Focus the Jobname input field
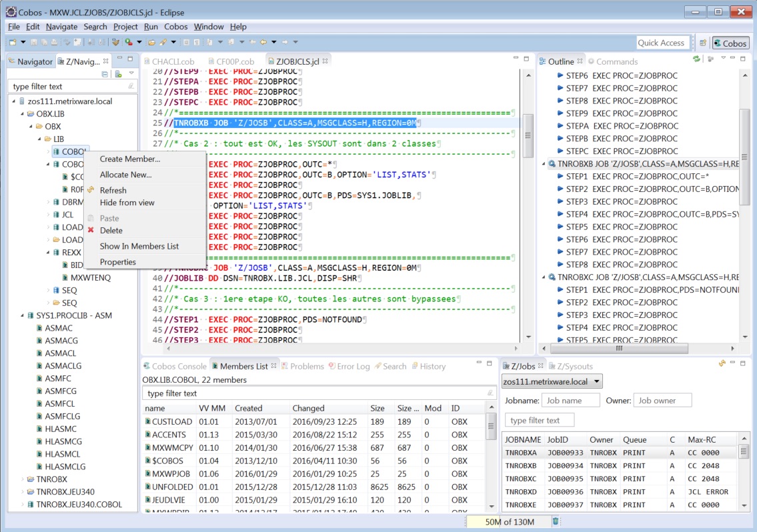The width and height of the screenshot is (757, 532). (571, 401)
